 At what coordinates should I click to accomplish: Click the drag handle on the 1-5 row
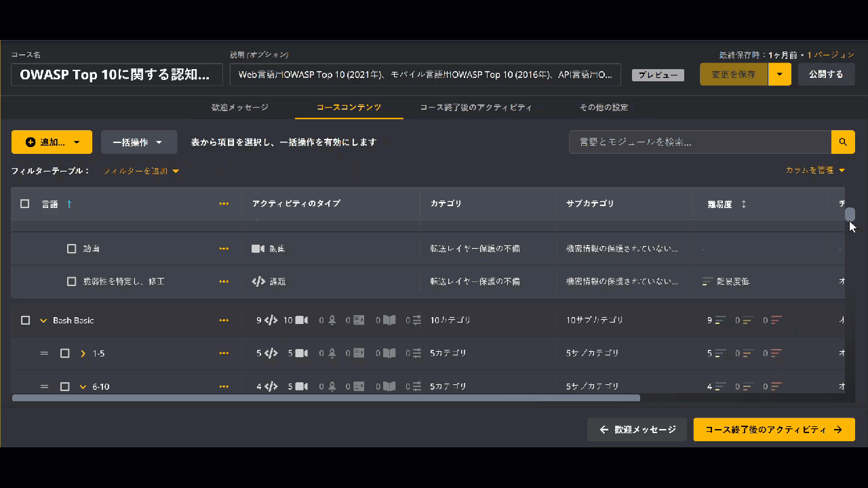[45, 353]
